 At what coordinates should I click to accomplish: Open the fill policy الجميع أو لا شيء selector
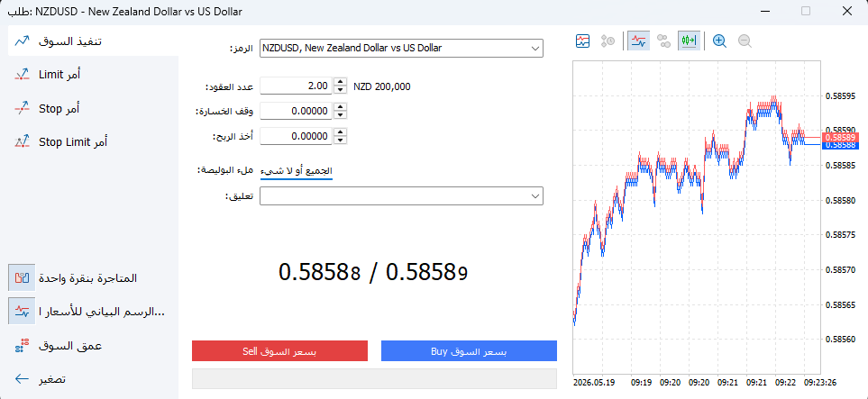point(297,171)
